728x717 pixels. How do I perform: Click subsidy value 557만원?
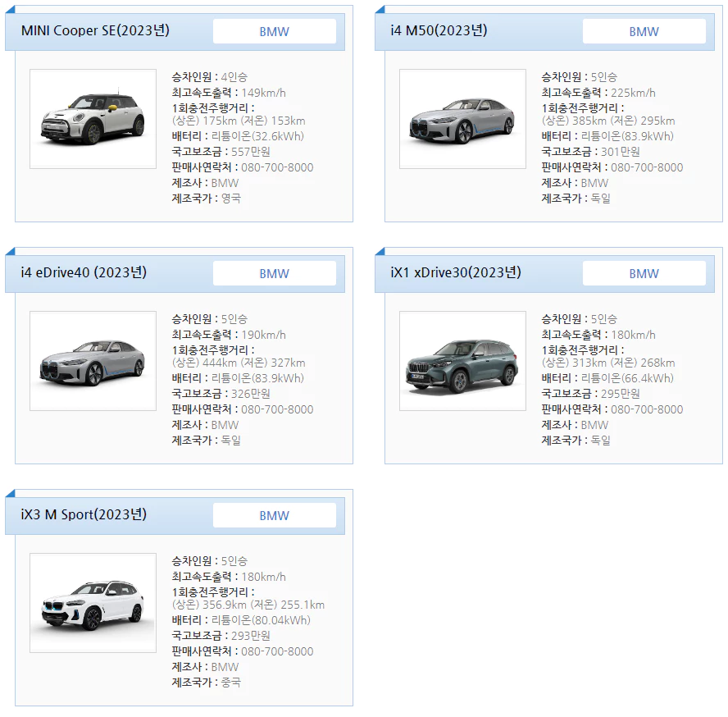tap(251, 152)
